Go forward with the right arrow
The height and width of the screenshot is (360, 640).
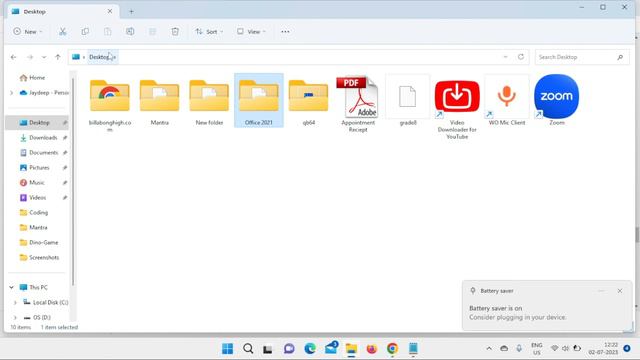[30, 57]
